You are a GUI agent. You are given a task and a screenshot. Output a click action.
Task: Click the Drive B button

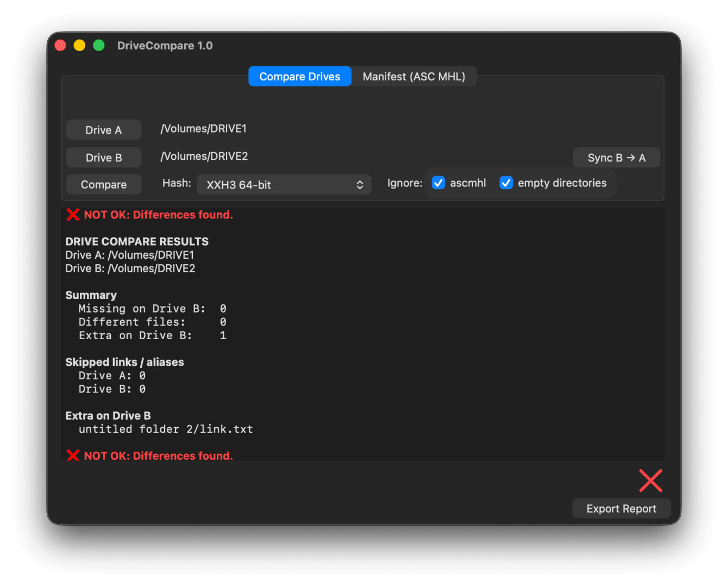point(104,158)
